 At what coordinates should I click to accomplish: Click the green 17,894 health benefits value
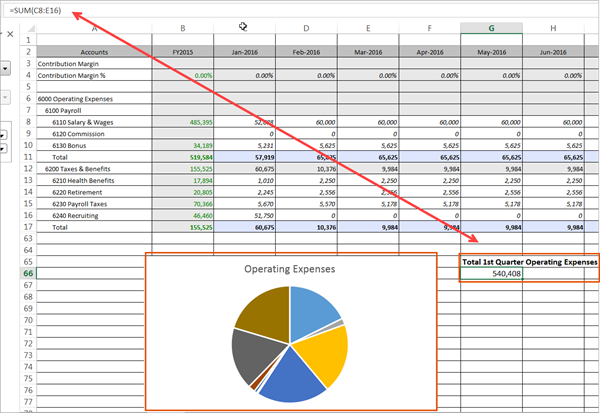(x=183, y=181)
